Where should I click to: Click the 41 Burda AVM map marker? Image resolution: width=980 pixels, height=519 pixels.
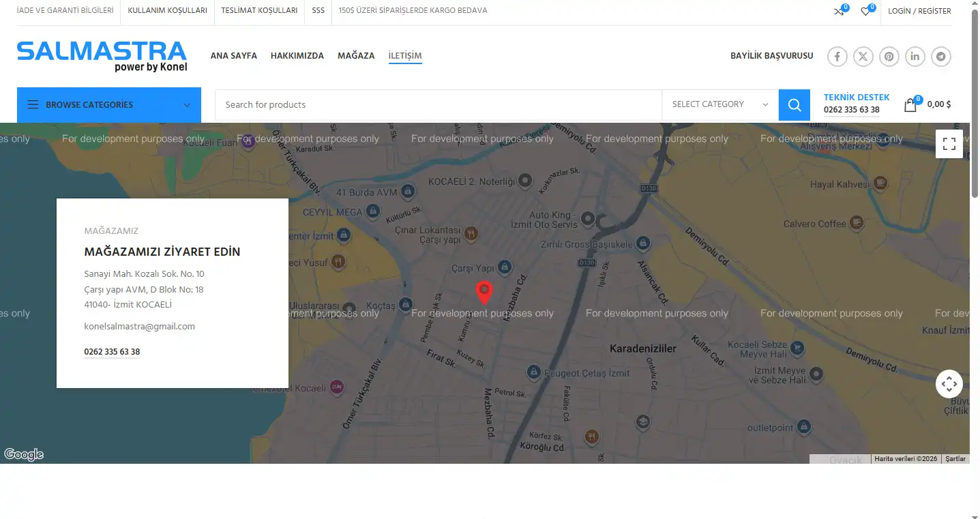408,192
